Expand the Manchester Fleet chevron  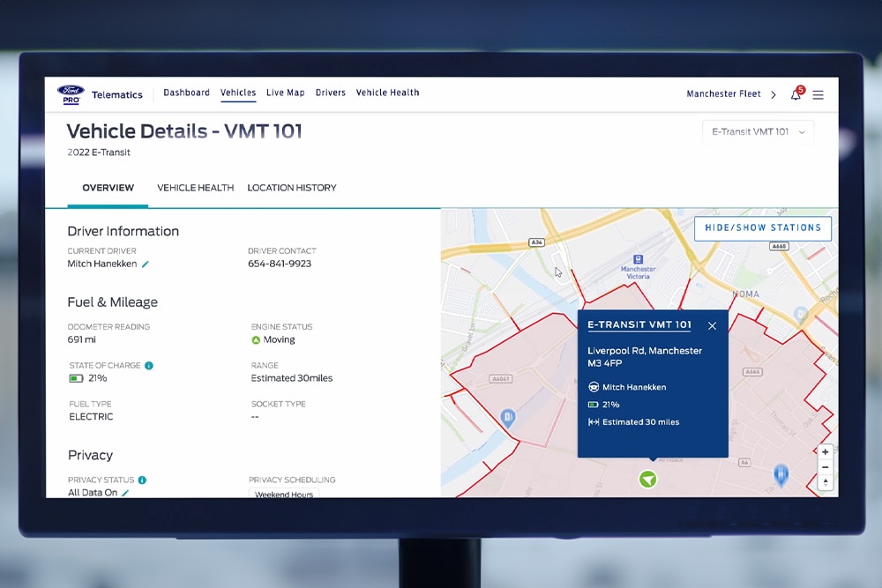point(774,93)
